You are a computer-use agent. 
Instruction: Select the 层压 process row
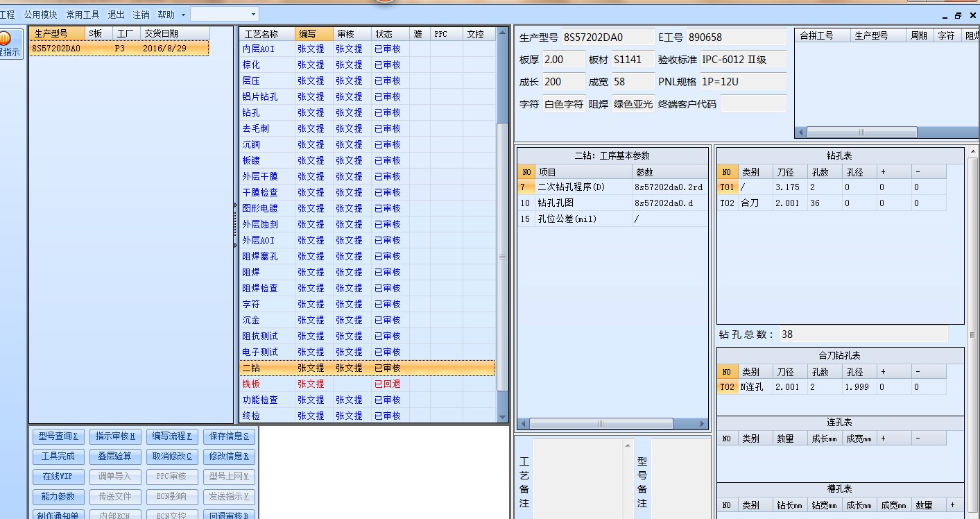point(368,80)
